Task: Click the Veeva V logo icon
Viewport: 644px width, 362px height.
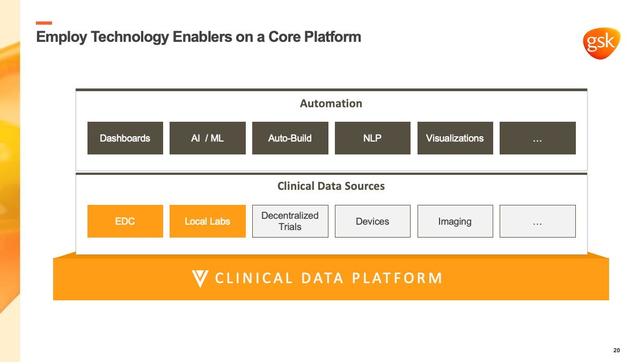Action: (200, 278)
